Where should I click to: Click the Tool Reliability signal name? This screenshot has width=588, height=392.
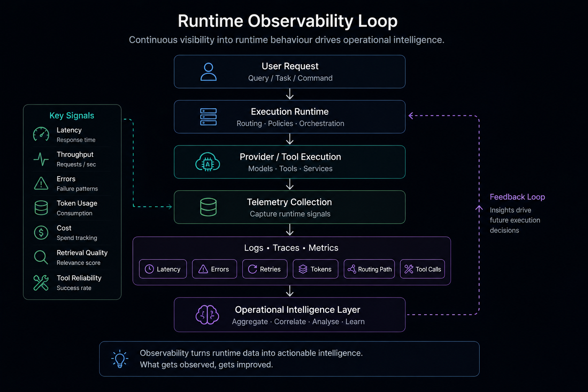pos(79,278)
